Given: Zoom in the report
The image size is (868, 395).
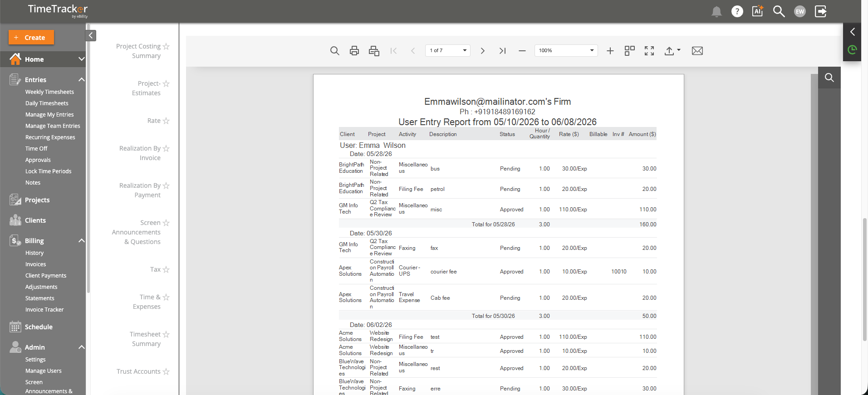Looking at the screenshot, I should [610, 51].
